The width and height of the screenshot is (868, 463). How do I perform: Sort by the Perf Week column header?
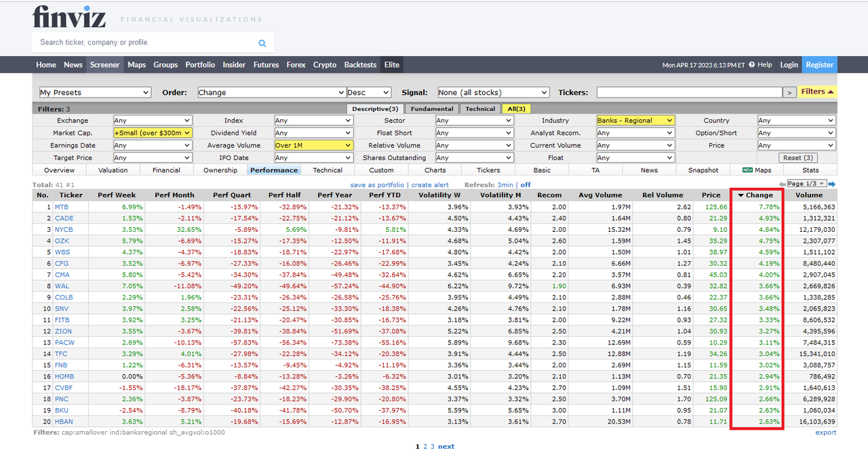tap(116, 195)
